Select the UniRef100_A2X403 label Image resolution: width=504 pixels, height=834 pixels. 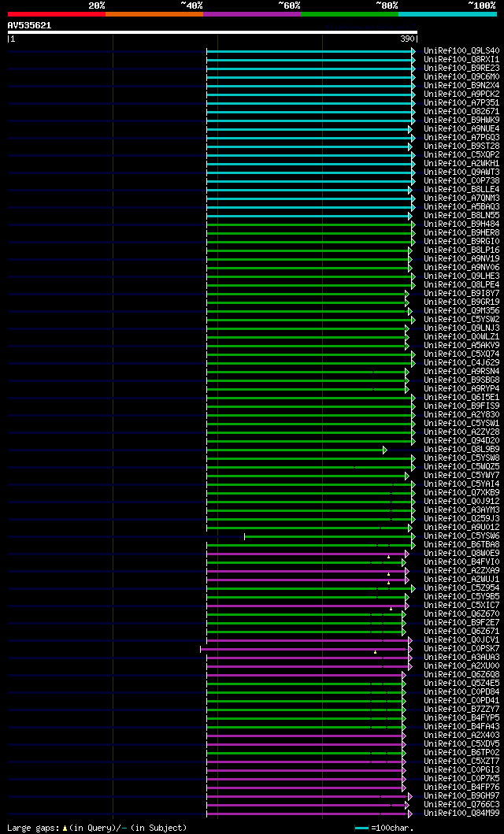coord(462,736)
